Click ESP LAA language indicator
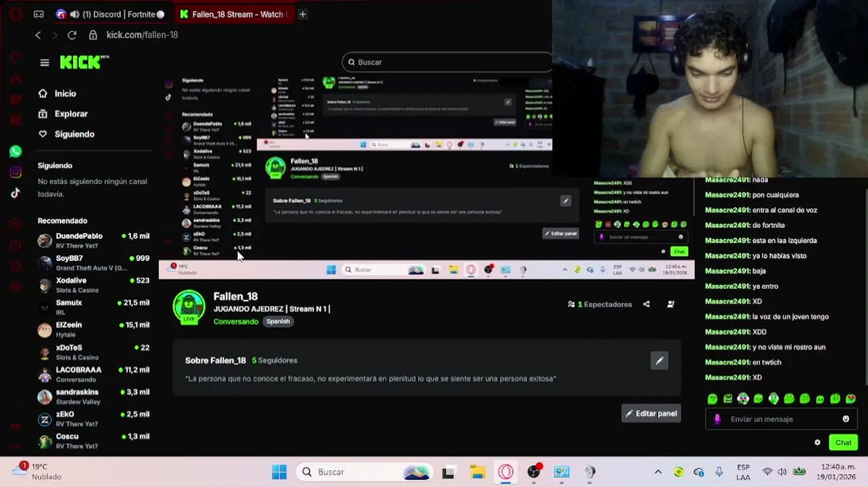The image size is (868, 487). point(743,472)
